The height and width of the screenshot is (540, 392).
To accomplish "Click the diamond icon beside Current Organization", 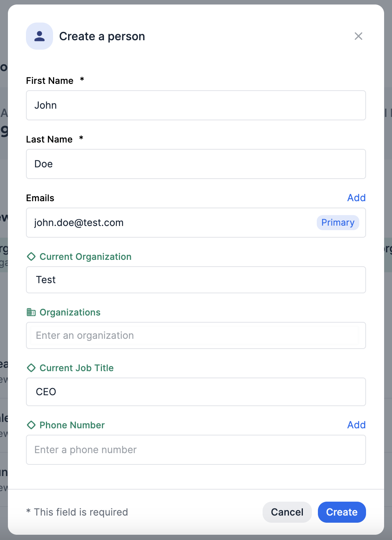I will pos(31,256).
